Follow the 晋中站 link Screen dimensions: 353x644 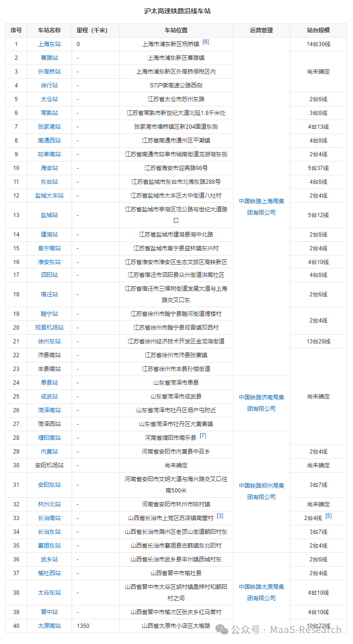[49, 612]
